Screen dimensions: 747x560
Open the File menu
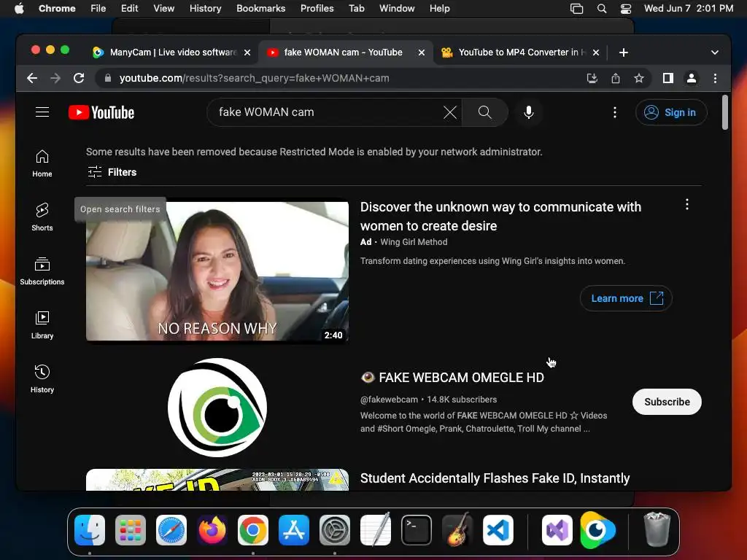(x=98, y=8)
